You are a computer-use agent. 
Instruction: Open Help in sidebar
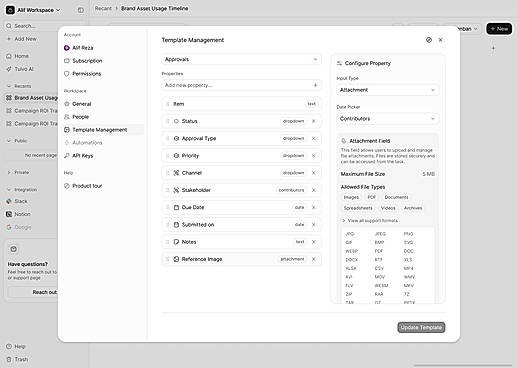click(x=16, y=347)
